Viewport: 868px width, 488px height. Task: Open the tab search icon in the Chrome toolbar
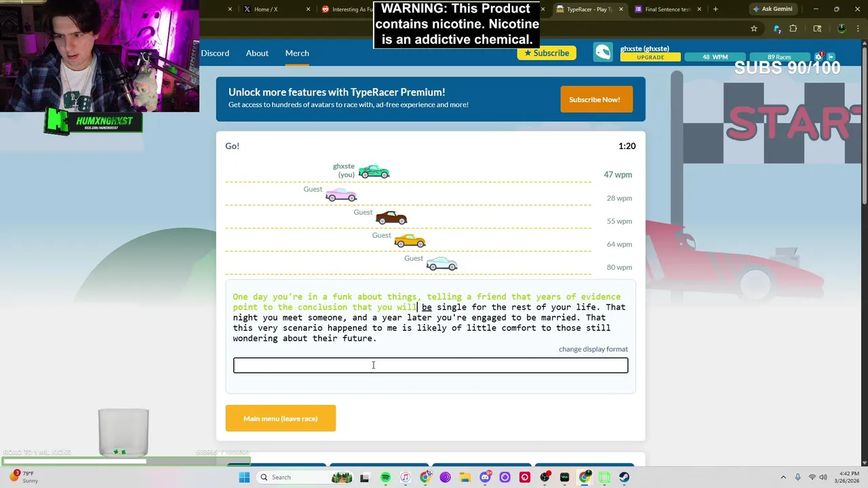point(817,28)
